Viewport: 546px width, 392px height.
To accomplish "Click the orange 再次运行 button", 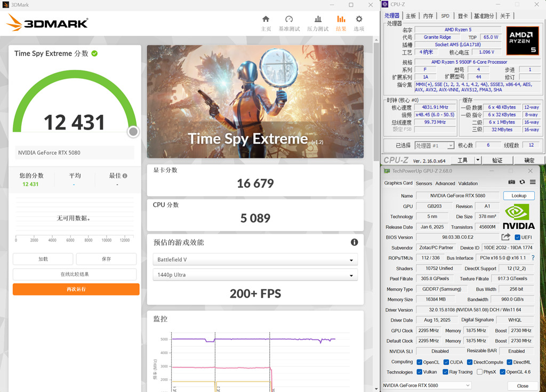I will coord(76,289).
